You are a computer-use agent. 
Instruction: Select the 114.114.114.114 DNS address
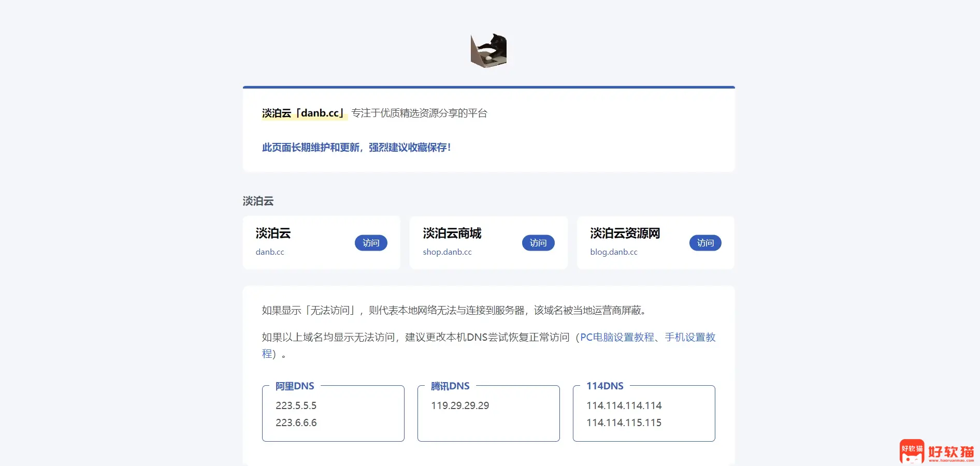tap(624, 405)
